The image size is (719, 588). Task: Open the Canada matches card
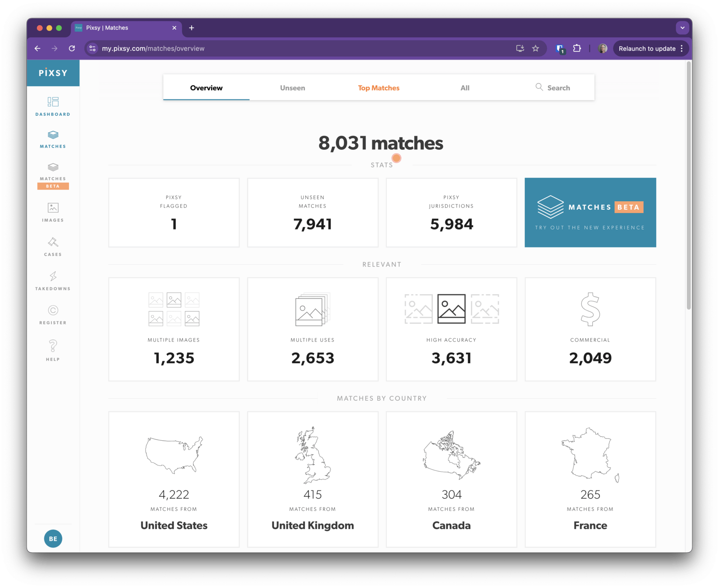452,479
